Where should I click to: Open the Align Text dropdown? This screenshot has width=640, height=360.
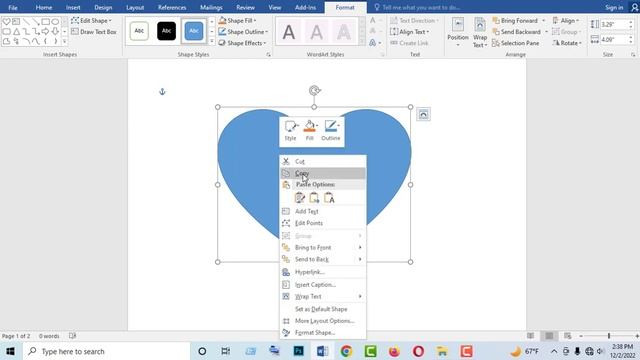[x=409, y=31]
